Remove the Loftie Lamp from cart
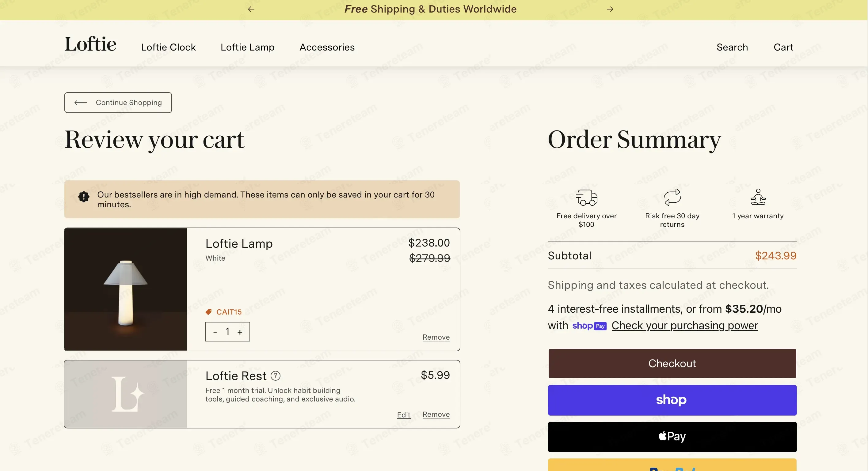Image resolution: width=868 pixels, height=471 pixels. coord(436,337)
